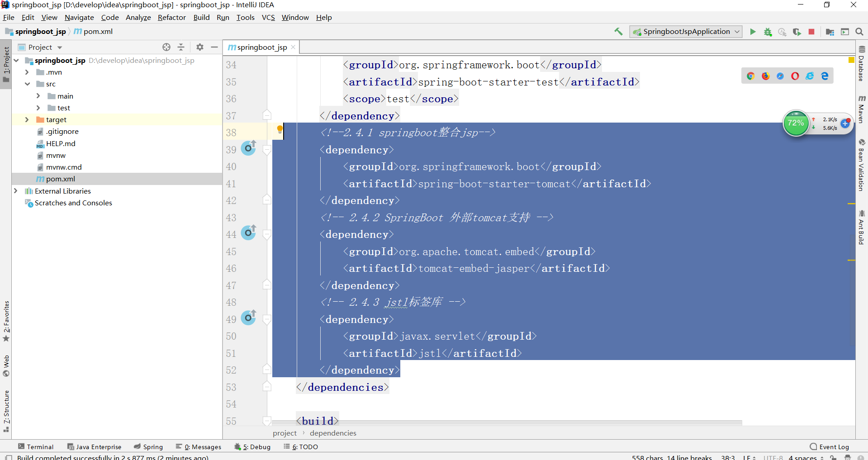Open the Java Enterprise tool window
The height and width of the screenshot is (460, 868).
94,446
